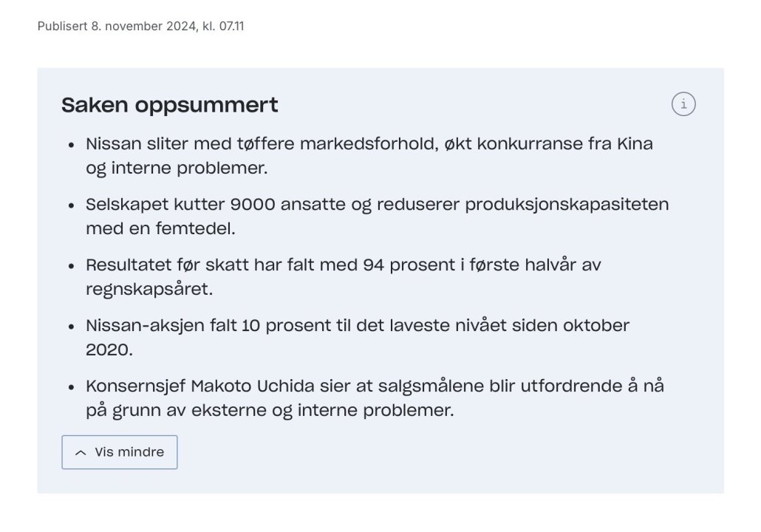761x532 pixels.
Task: Click the info icon in the summary box
Action: click(x=683, y=104)
